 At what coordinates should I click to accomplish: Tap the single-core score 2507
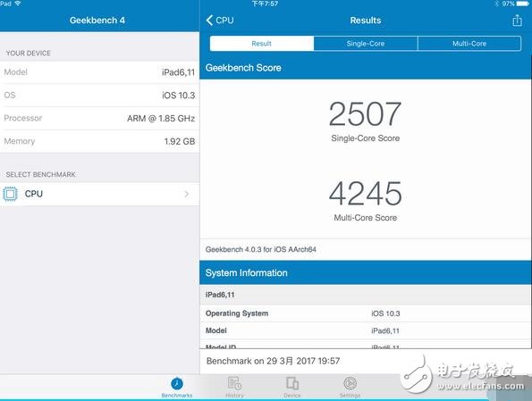[365, 114]
